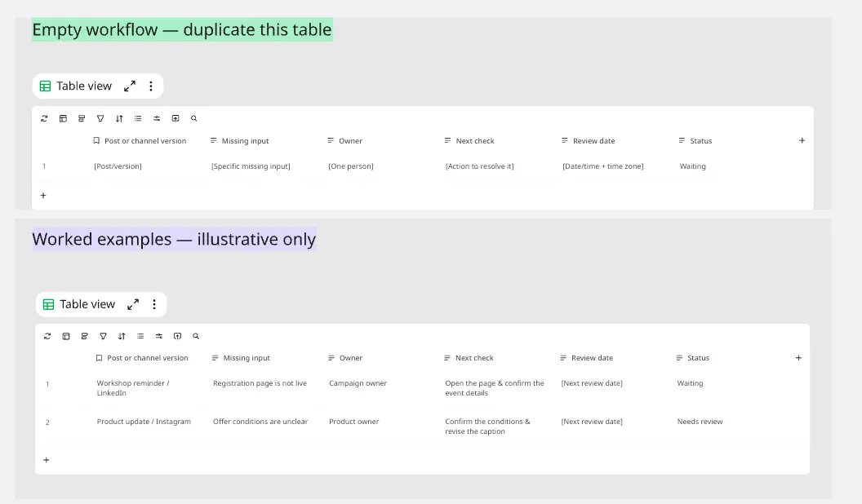The width and height of the screenshot is (862, 504).
Task: Add a new row to Empty workflow table
Action: (x=43, y=196)
